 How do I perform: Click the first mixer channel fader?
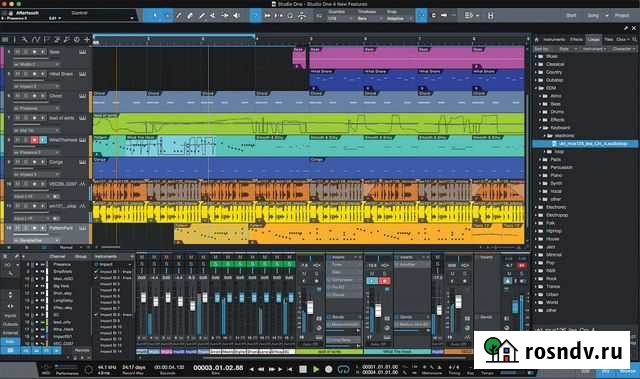pyautogui.click(x=143, y=297)
